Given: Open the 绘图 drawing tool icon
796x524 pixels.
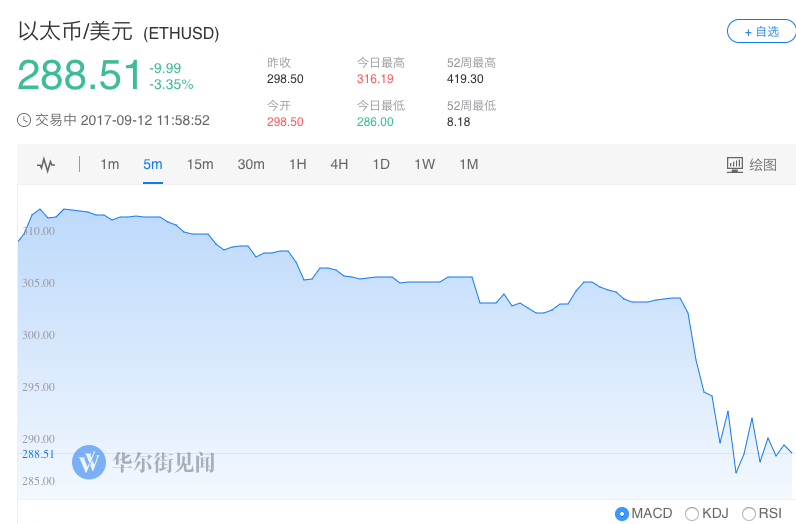Looking at the screenshot, I should (735, 165).
